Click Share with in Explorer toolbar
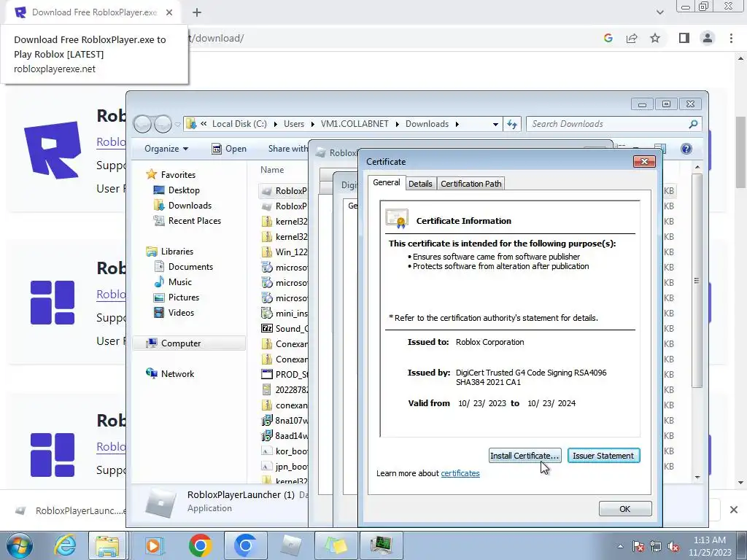747x560 pixels. coord(287,149)
